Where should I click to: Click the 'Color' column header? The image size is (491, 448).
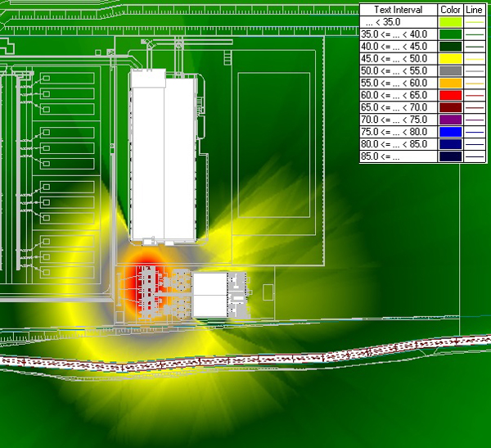click(450, 10)
